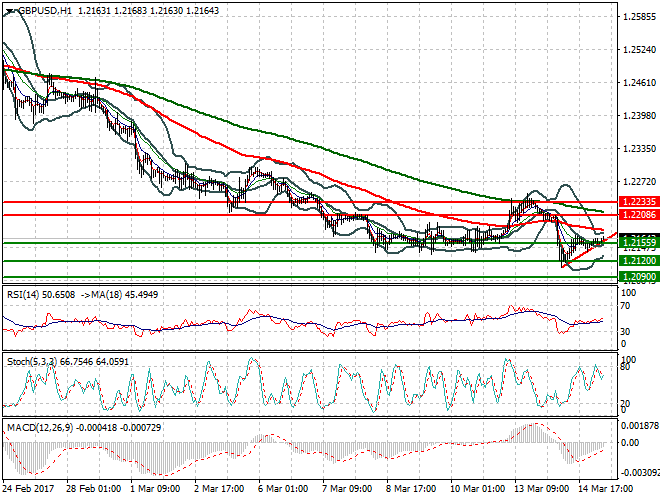Image resolution: width=660 pixels, height=500 pixels.
Task: Click the MACD 0.001878 scale value
Action: click(x=637, y=426)
